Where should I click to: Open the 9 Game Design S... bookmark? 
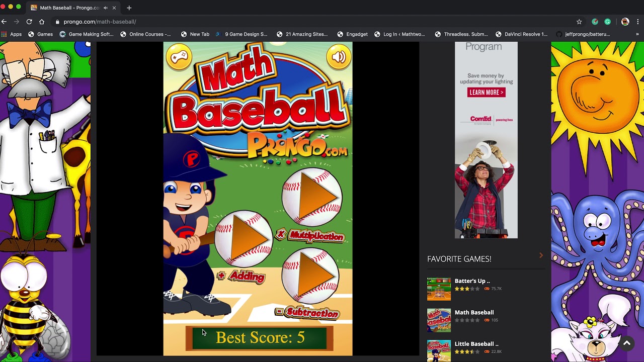click(242, 34)
